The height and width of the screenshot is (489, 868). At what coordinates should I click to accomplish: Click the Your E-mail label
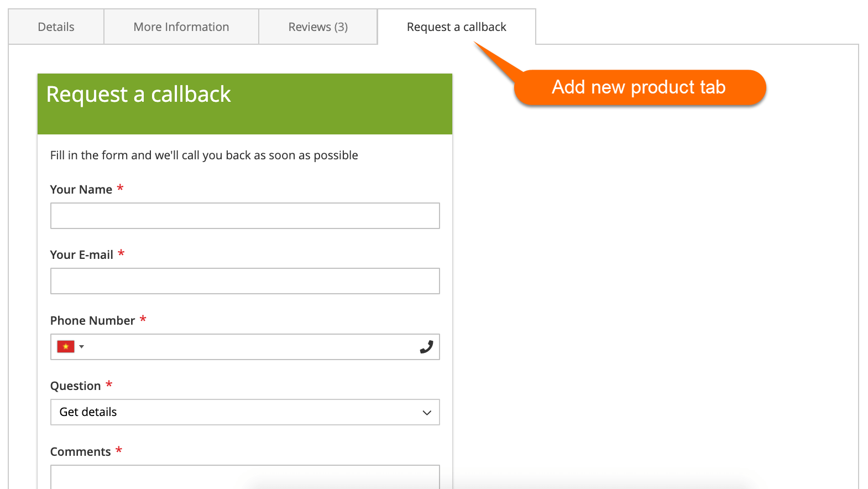coord(82,255)
